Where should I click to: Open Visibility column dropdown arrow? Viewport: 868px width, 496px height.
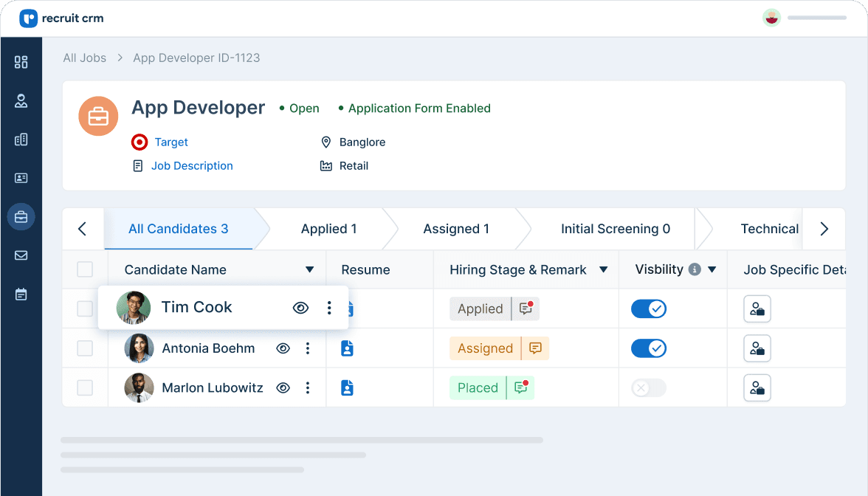(712, 269)
